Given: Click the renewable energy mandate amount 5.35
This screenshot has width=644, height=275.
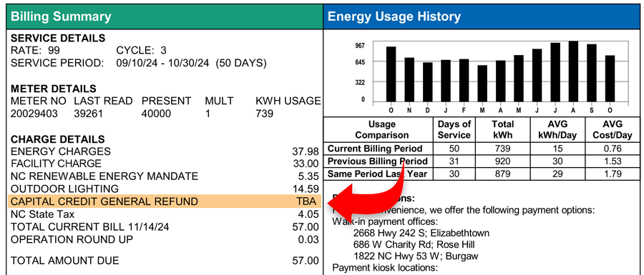Looking at the screenshot, I should click(309, 176).
